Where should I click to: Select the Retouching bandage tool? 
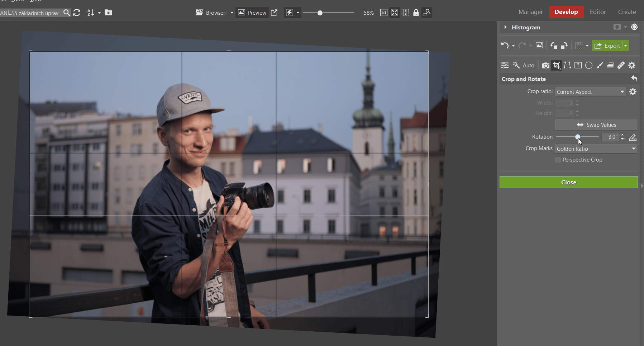621,65
